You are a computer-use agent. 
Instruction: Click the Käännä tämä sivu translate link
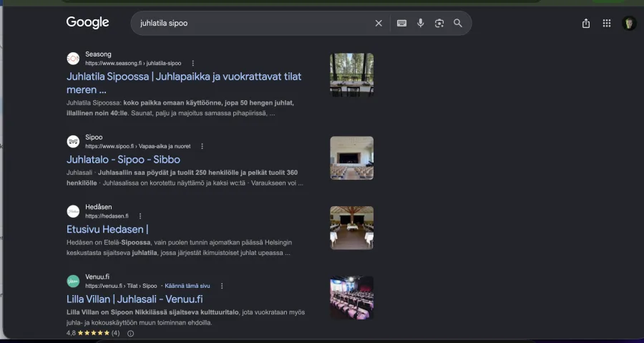tap(187, 286)
